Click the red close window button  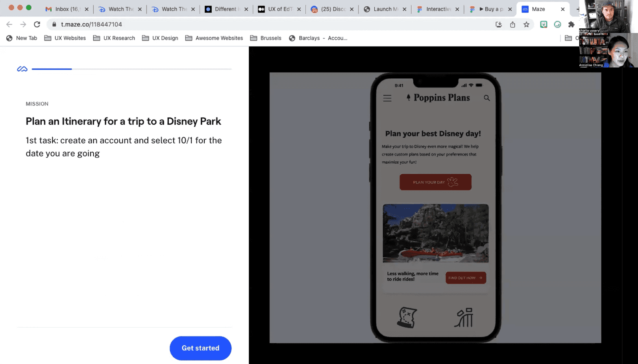click(11, 7)
